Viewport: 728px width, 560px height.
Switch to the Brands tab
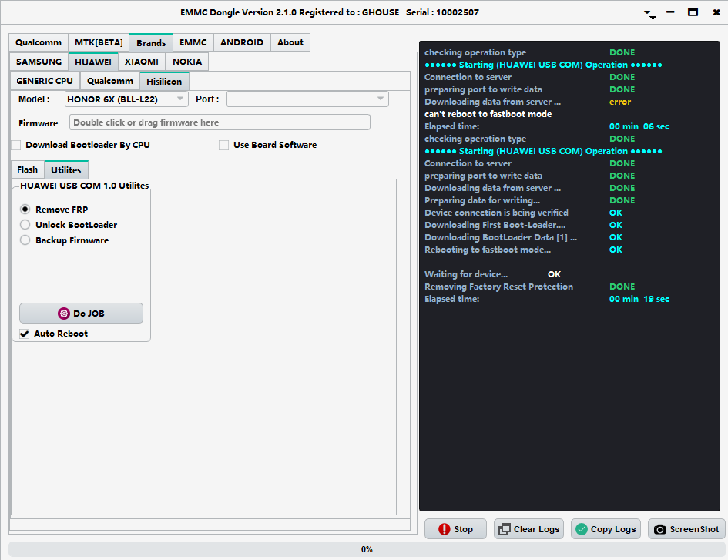point(151,42)
